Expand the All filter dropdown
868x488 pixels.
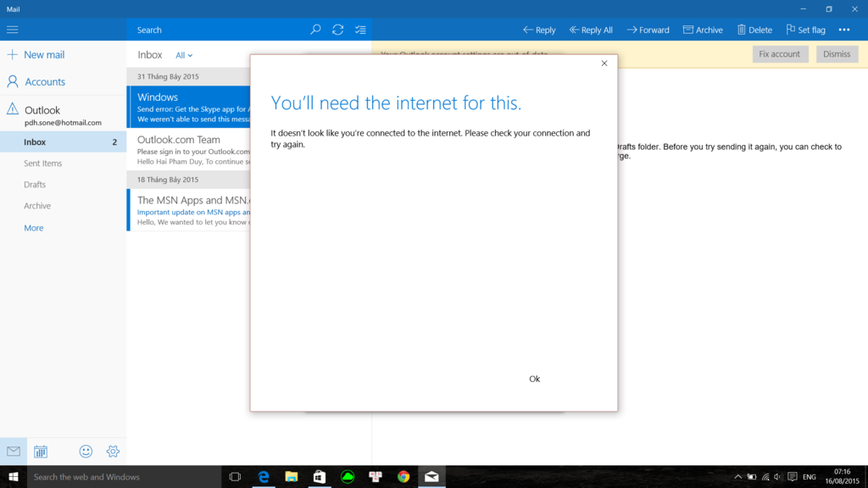pos(184,55)
